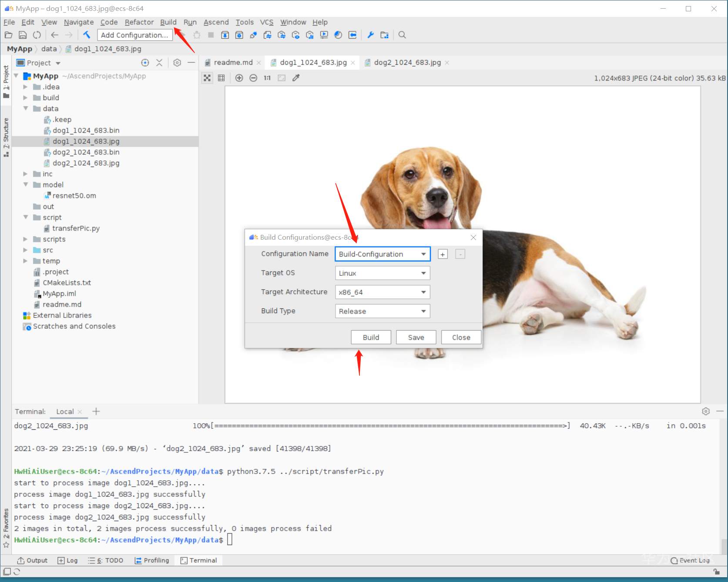Open the Configuration Name dropdown
Screen dimensions: 728x582
382,254
